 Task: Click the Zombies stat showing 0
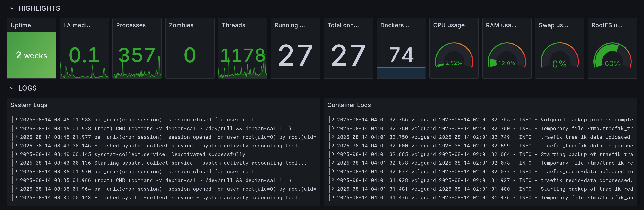190,55
